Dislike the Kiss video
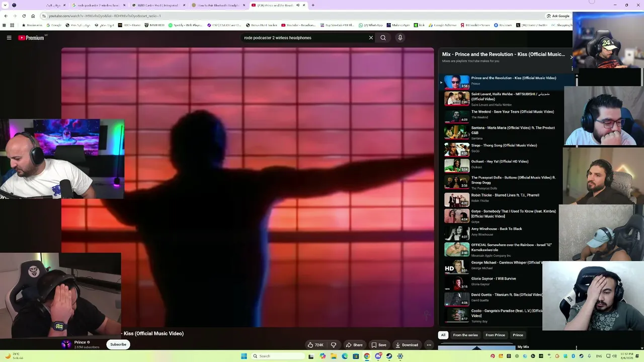644x362 pixels. pos(333,345)
